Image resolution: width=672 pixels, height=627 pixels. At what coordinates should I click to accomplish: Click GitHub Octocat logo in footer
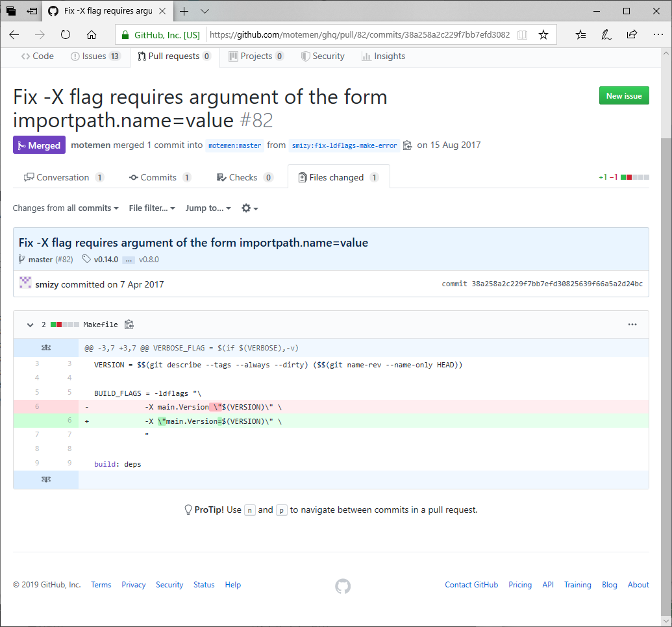coord(343,586)
